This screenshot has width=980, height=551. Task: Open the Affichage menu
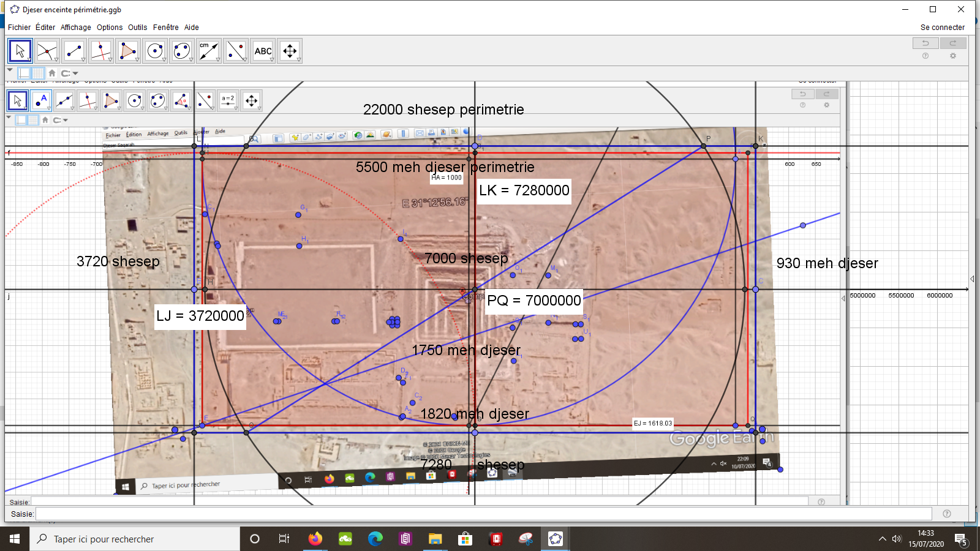(x=75, y=28)
